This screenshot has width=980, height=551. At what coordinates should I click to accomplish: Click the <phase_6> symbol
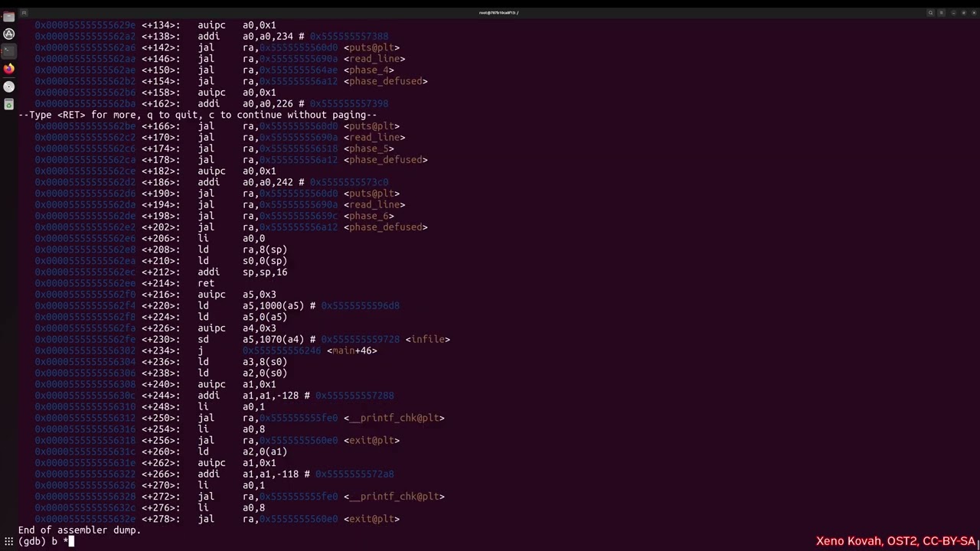[369, 216]
